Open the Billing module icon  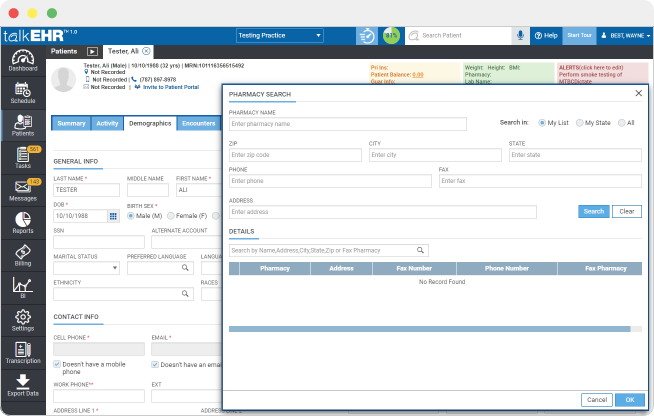pos(22,254)
